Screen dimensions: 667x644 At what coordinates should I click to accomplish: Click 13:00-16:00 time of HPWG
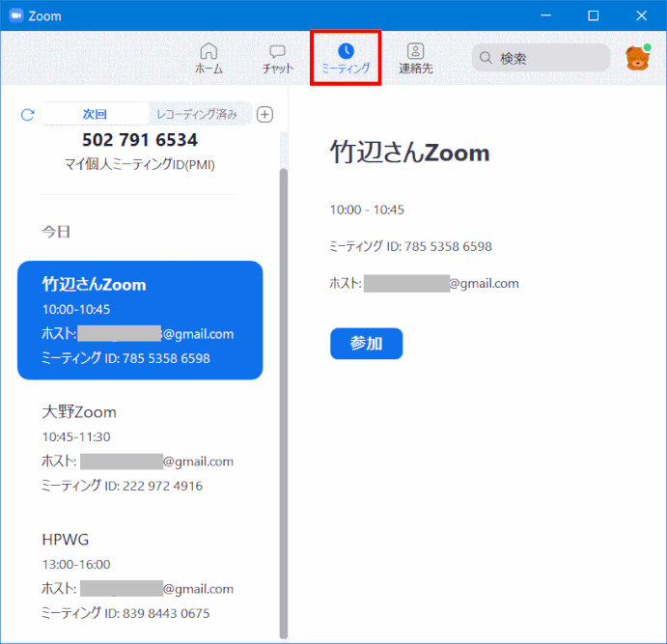[76, 564]
